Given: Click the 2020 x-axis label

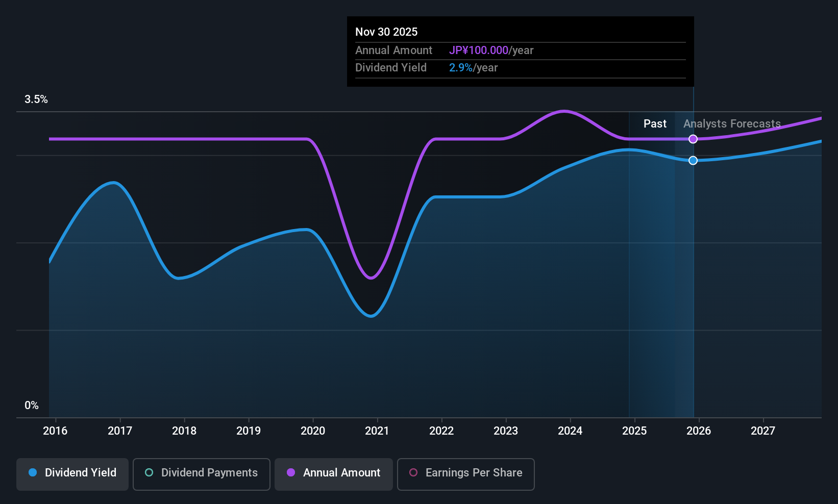Looking at the screenshot, I should [x=313, y=431].
